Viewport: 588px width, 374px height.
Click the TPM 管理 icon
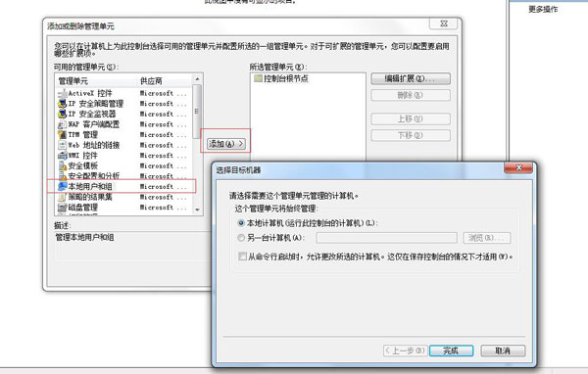tap(63, 135)
